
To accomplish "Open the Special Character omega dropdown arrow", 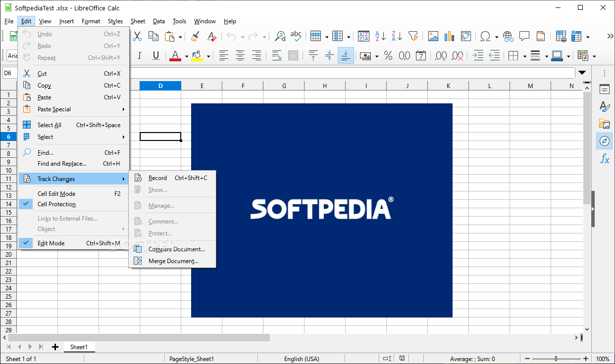I will [496, 37].
